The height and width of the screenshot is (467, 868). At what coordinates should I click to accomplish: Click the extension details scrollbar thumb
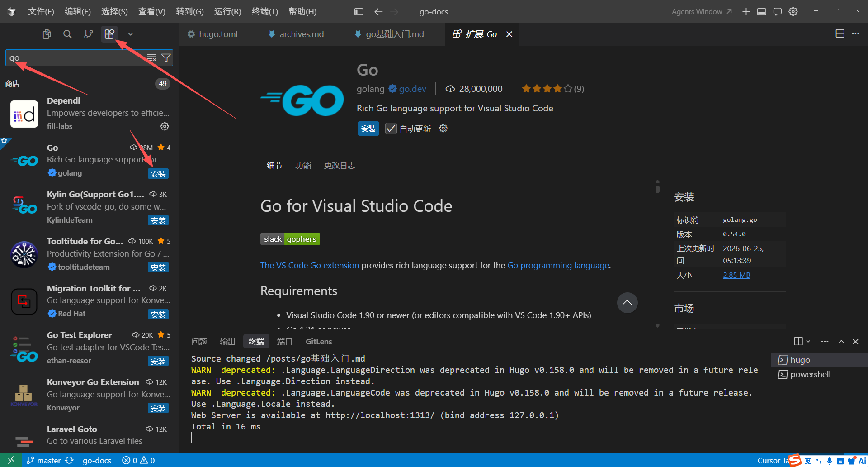(x=657, y=186)
